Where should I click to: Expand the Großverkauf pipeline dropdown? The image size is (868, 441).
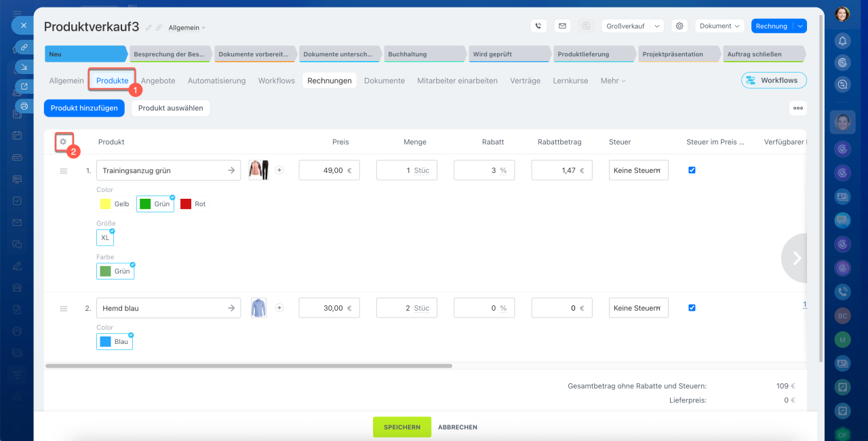656,26
